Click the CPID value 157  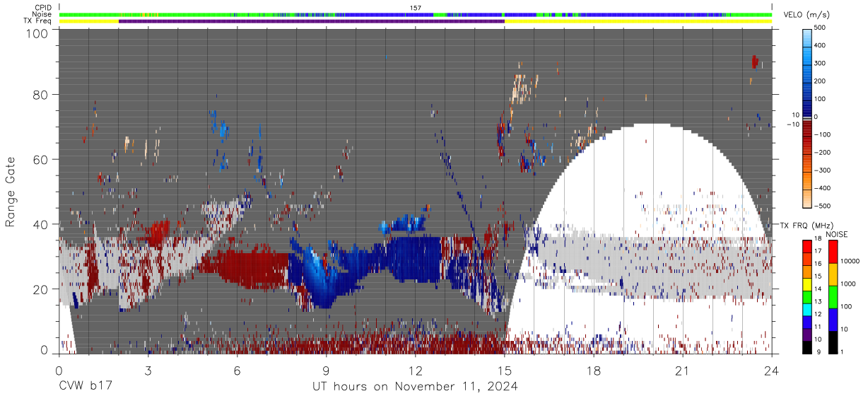coord(416,8)
